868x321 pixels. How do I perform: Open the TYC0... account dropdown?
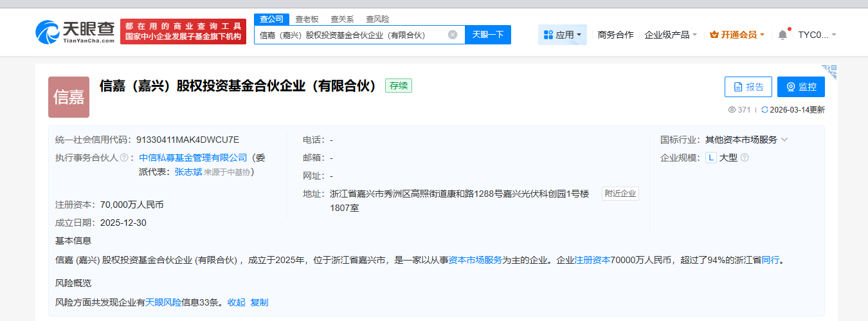(x=817, y=35)
